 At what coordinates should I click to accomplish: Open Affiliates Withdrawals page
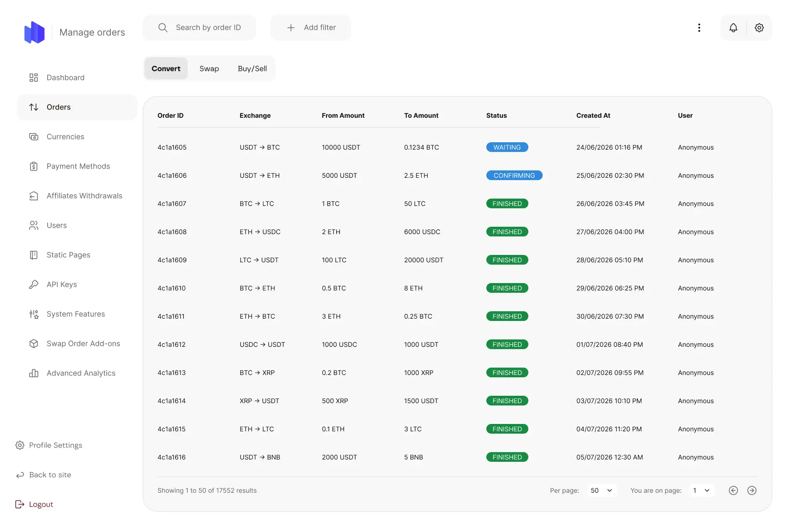pos(77,196)
